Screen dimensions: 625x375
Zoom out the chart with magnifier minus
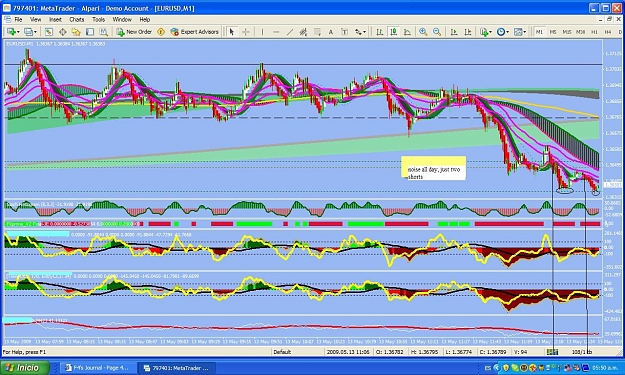pyautogui.click(x=437, y=32)
